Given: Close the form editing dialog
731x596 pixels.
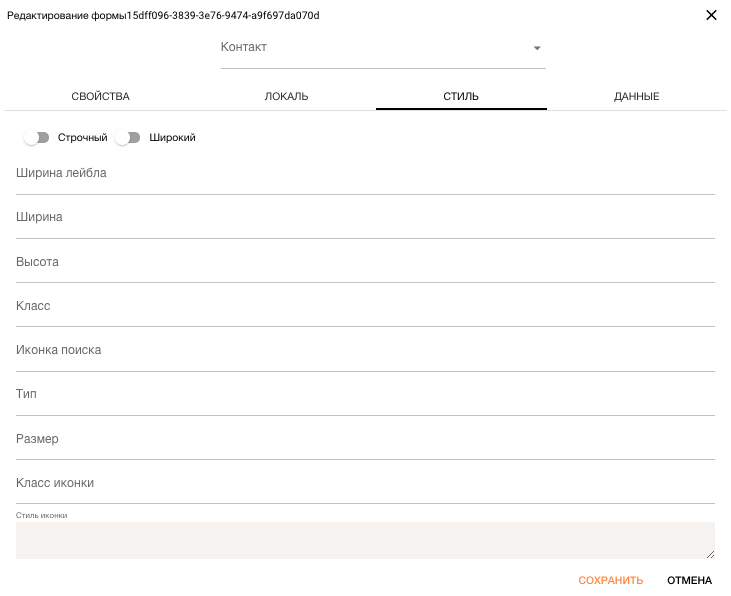Looking at the screenshot, I should (x=711, y=15).
